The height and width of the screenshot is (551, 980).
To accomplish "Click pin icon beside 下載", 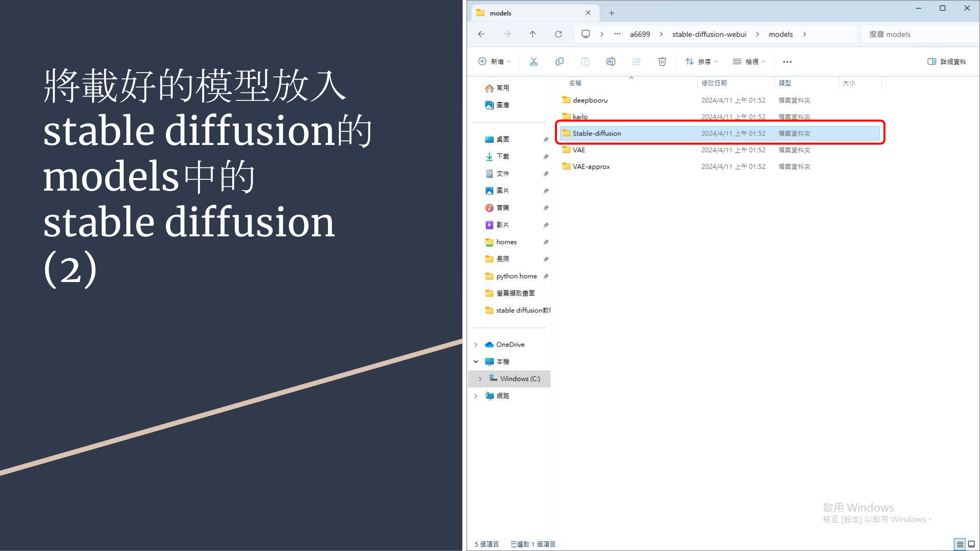I will pos(546,157).
